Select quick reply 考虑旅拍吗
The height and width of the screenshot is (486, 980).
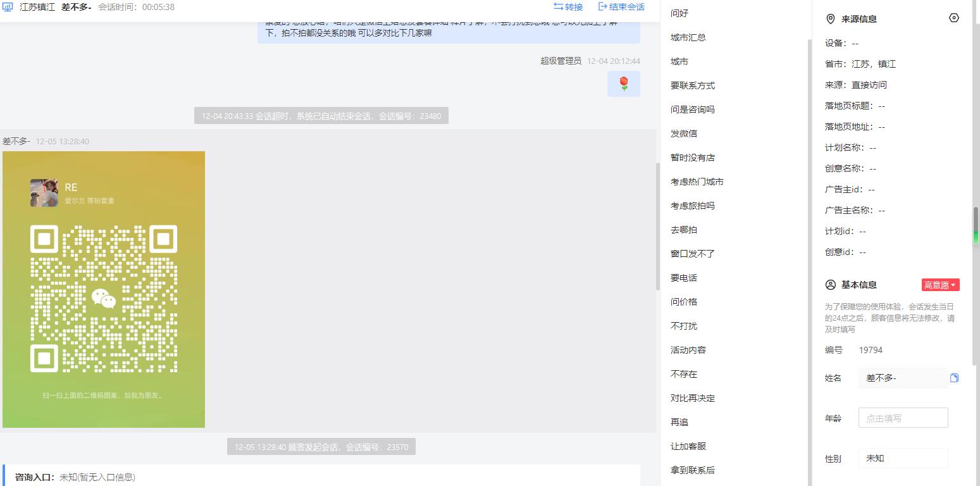[693, 206]
